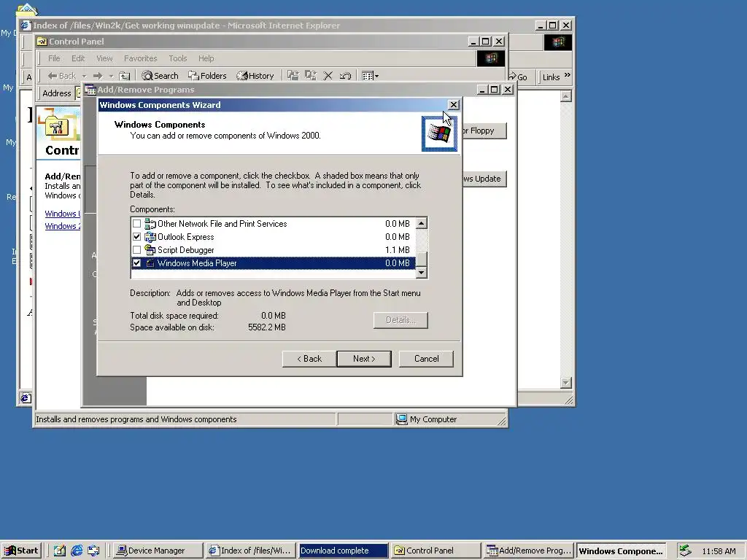Click the Outlook Express component icon
The image size is (747, 560).
coord(150,237)
